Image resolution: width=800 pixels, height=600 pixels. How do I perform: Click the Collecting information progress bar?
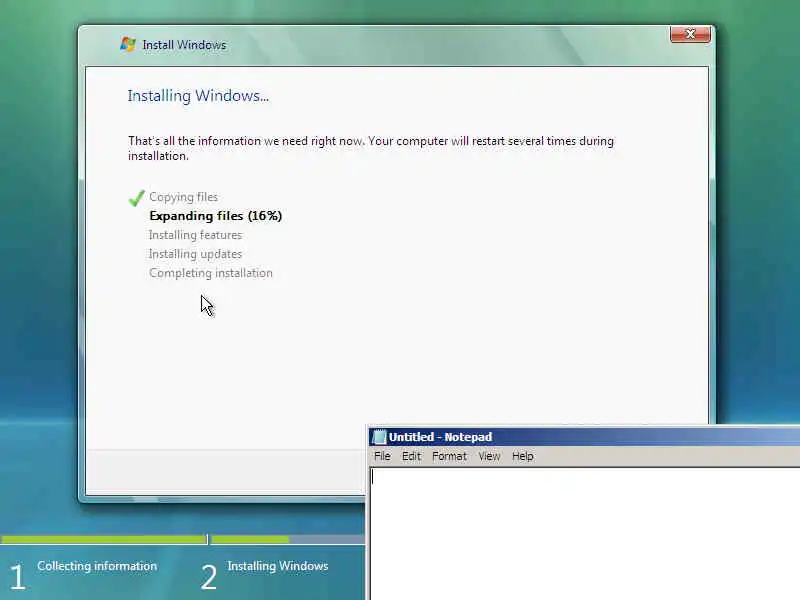[104, 539]
